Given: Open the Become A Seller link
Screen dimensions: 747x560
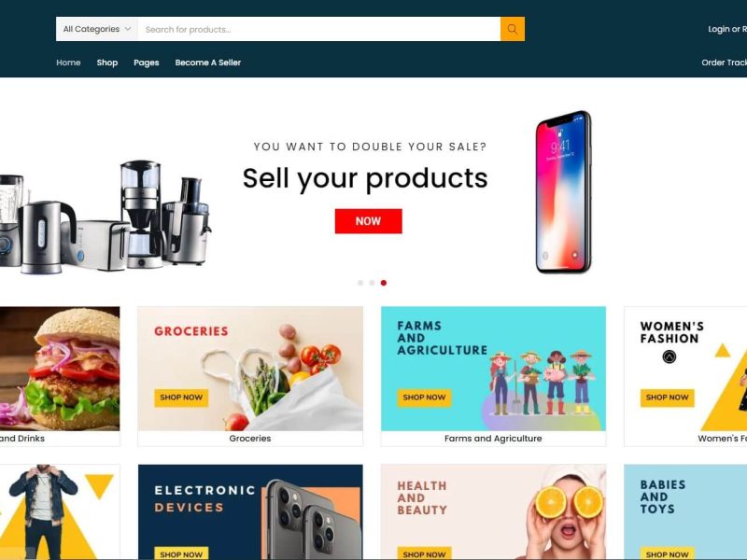Looking at the screenshot, I should (x=207, y=63).
